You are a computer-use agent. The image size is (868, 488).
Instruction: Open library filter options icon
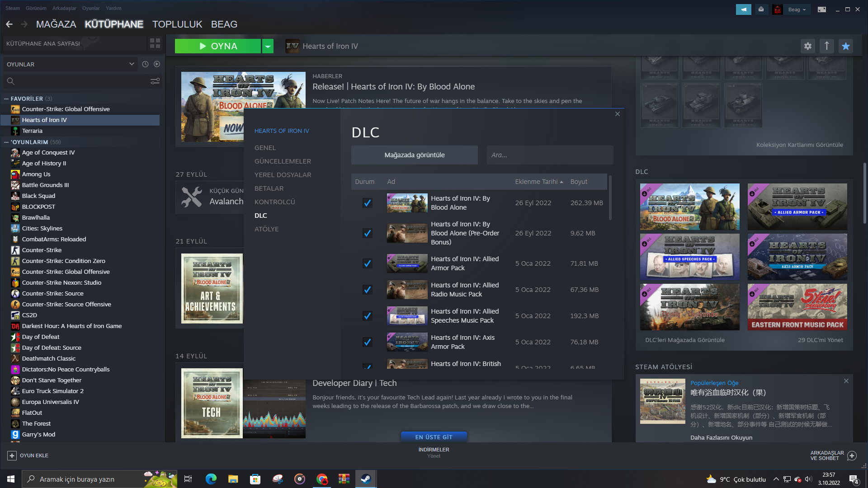[x=155, y=81]
